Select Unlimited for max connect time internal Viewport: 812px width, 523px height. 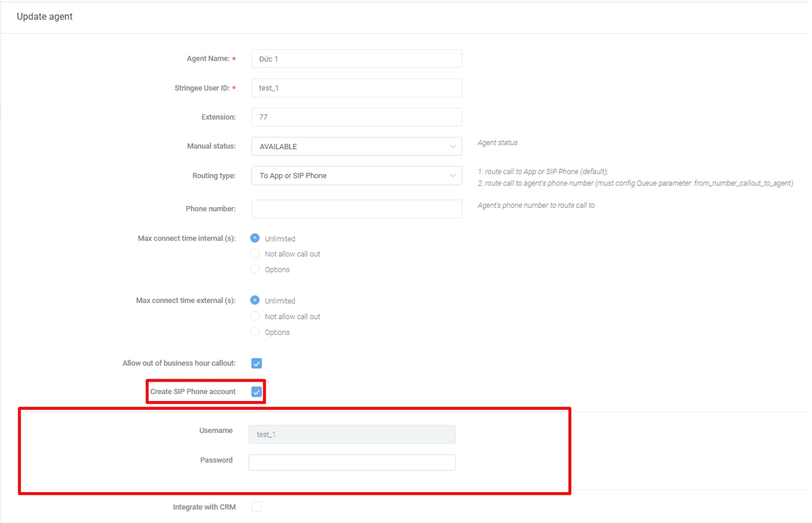point(255,238)
